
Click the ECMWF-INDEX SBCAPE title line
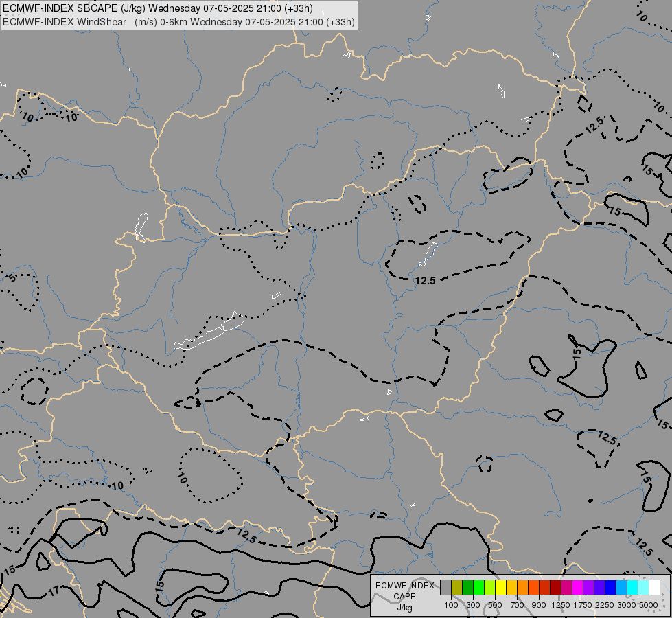click(x=158, y=8)
